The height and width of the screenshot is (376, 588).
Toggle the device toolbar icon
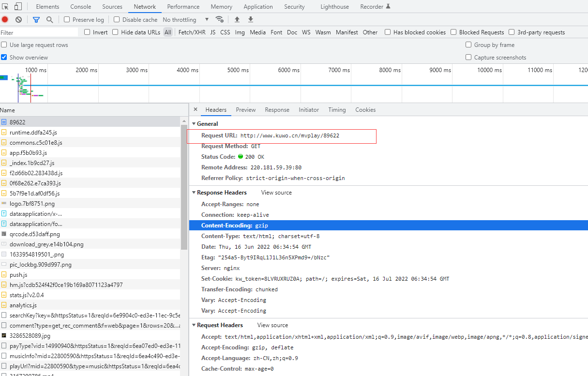coord(18,7)
